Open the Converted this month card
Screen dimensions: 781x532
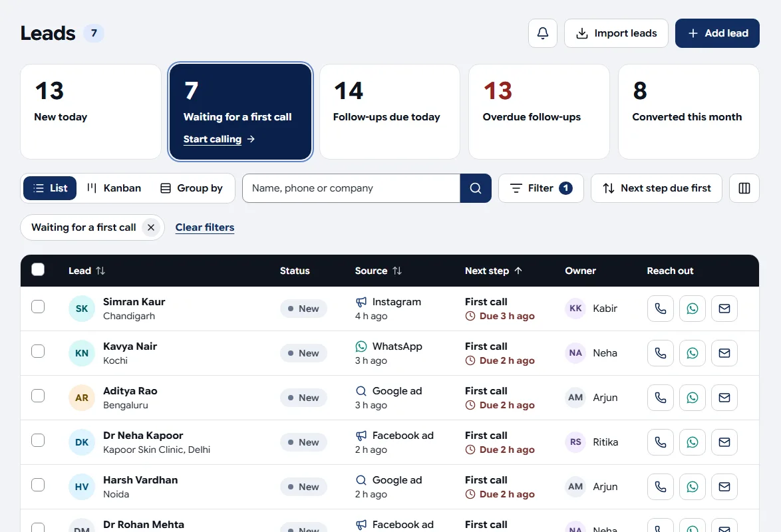(689, 112)
